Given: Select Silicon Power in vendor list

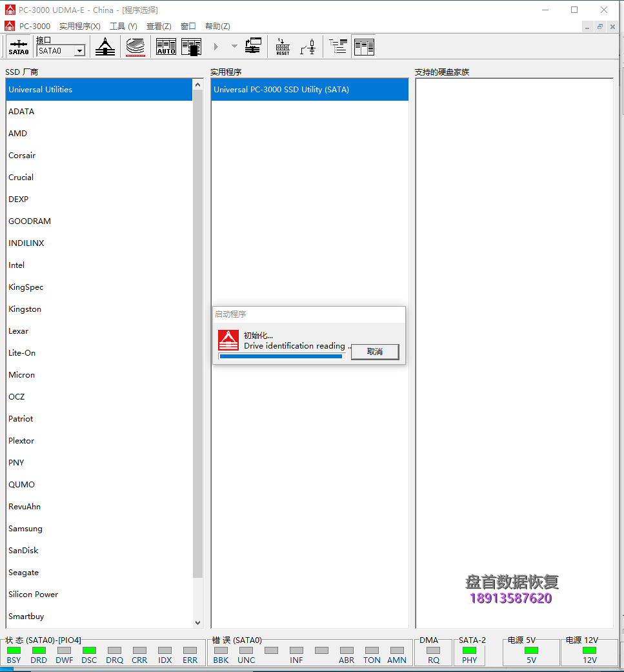Looking at the screenshot, I should coord(99,594).
